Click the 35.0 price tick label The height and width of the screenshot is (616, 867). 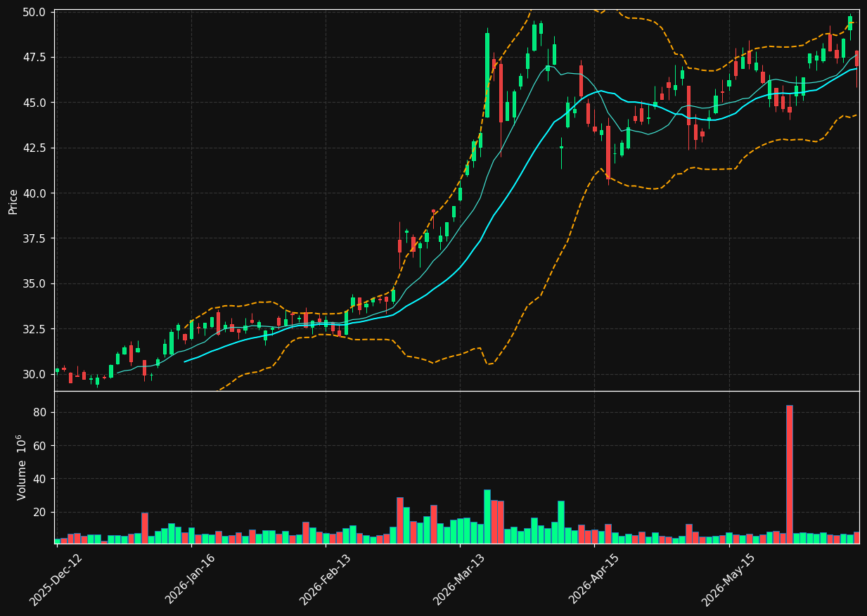pos(34,284)
